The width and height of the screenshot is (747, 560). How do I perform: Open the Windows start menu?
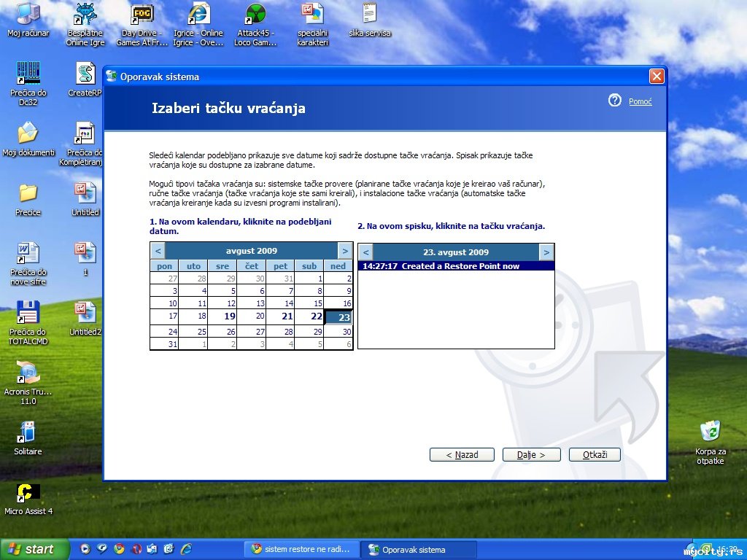[34, 549]
